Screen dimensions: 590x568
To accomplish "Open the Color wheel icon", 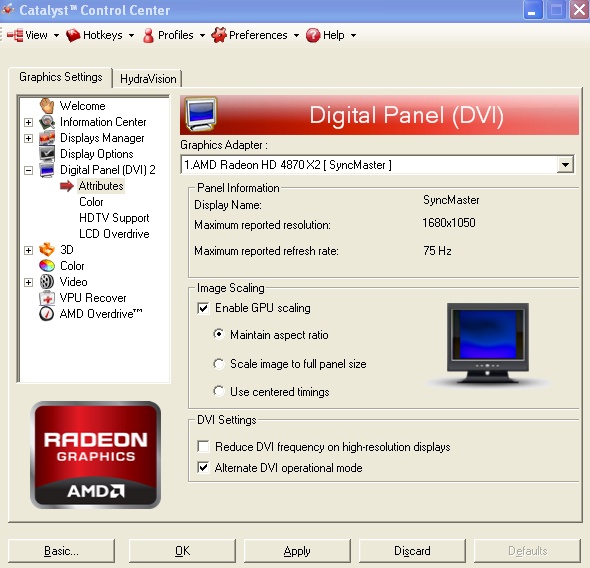I will click(47, 266).
